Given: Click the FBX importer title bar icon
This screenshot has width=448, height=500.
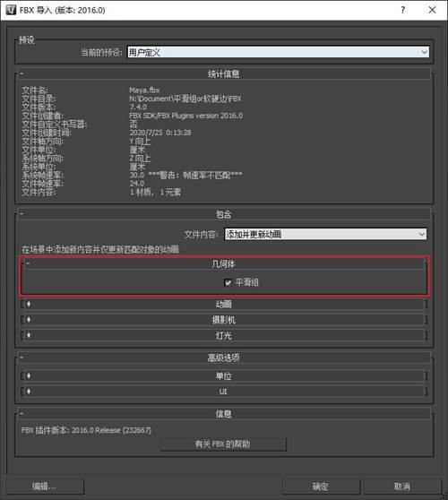Looking at the screenshot, I should tap(11, 10).
